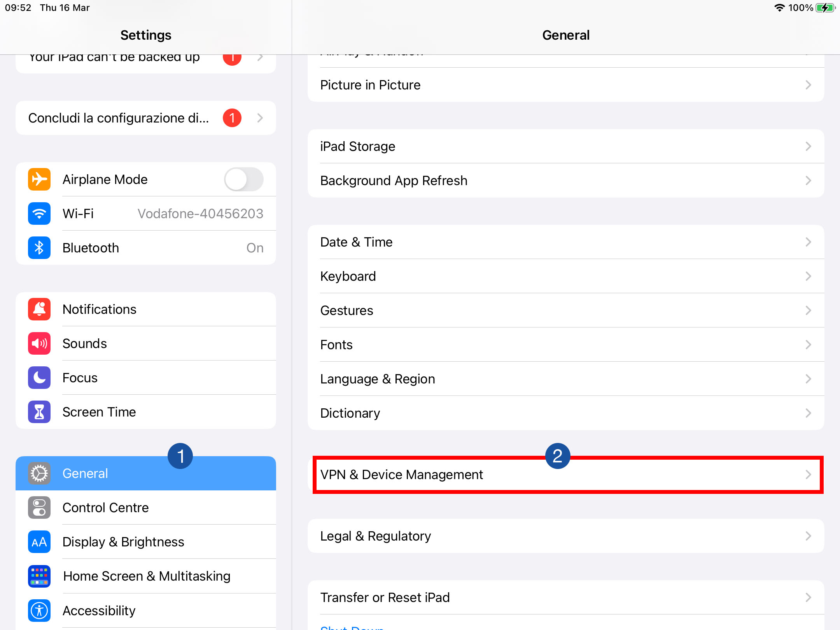Viewport: 840px width, 630px height.
Task: Tap the red Notifications bell icon
Action: tap(39, 309)
